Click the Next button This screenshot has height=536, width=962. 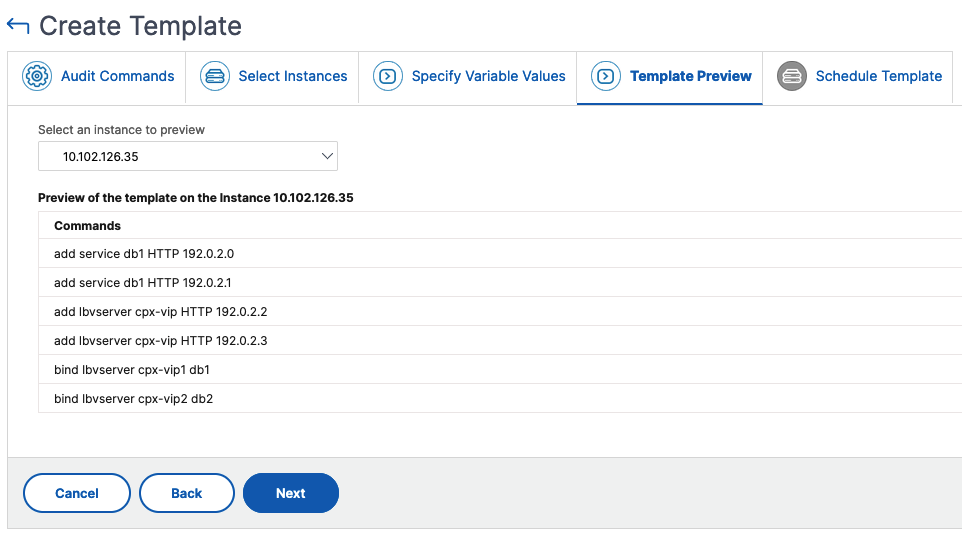[x=291, y=493]
